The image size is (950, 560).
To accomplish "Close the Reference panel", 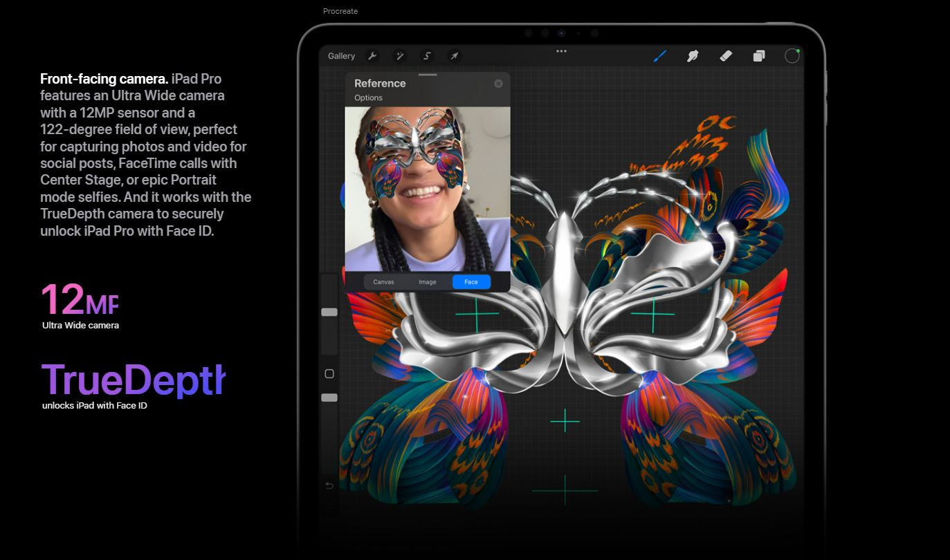I will pyautogui.click(x=498, y=84).
